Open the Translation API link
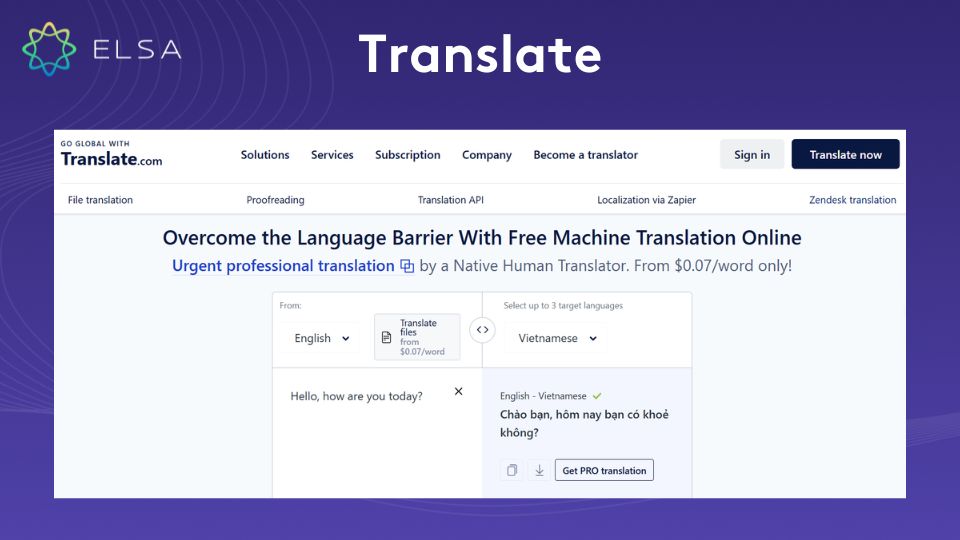The image size is (960, 540). pyautogui.click(x=451, y=200)
